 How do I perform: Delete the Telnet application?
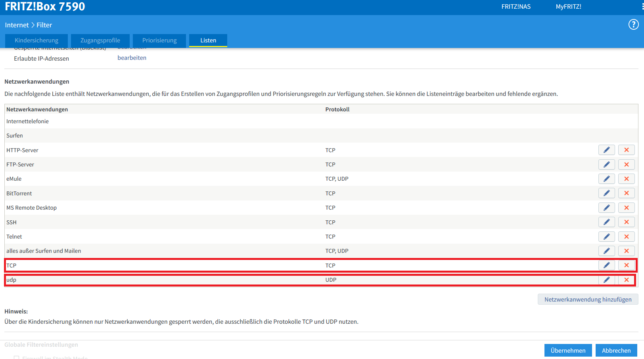click(x=627, y=237)
